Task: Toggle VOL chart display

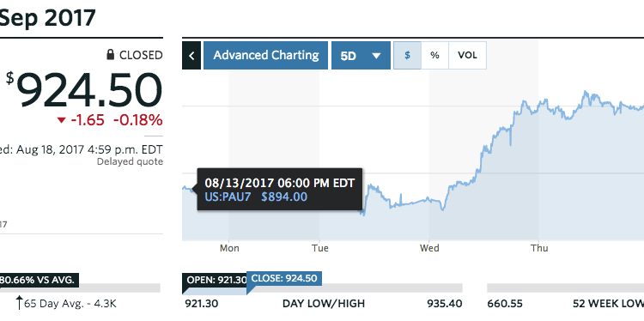Action: coord(467,56)
